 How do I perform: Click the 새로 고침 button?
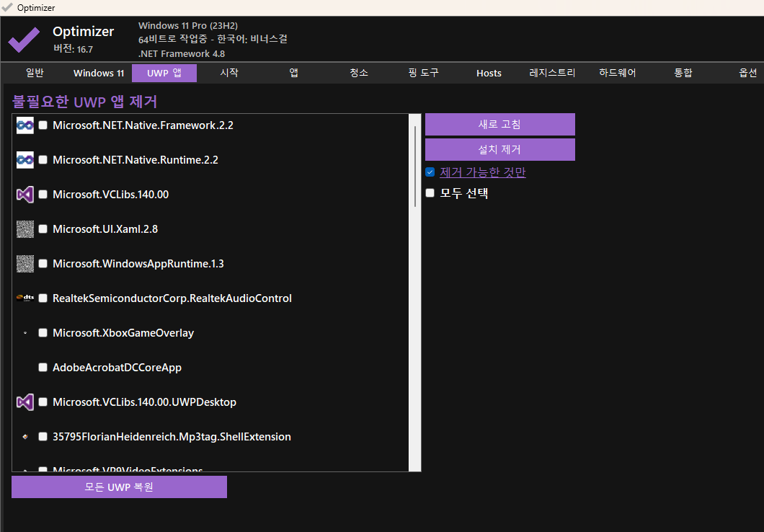click(500, 124)
